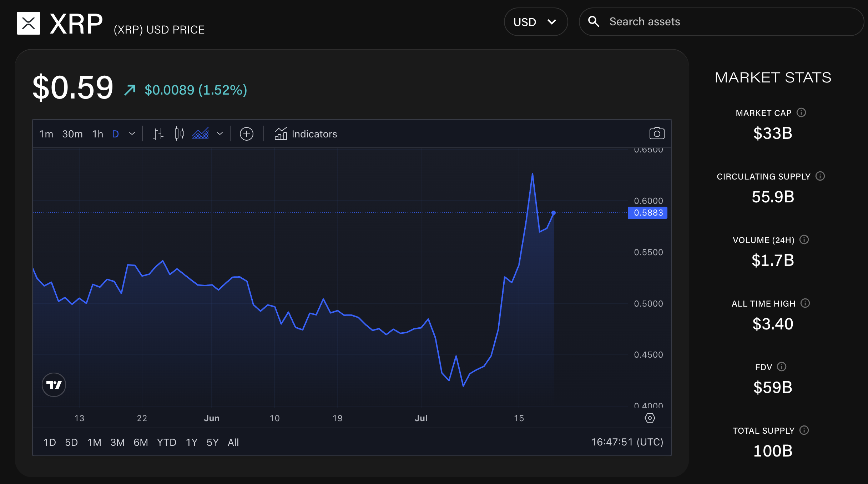Expand the interval chevron next to D
This screenshot has height=484, width=868.
[132, 134]
